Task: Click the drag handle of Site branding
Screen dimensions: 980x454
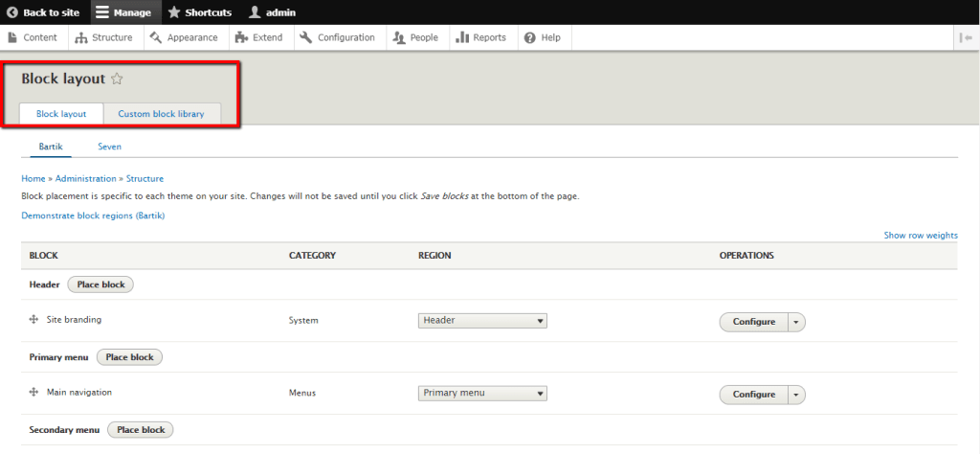Action: point(33,320)
